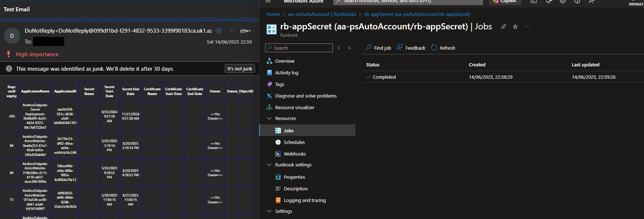Open the Azure help question mark icon
This screenshot has height=219, width=644.
click(577, 1)
